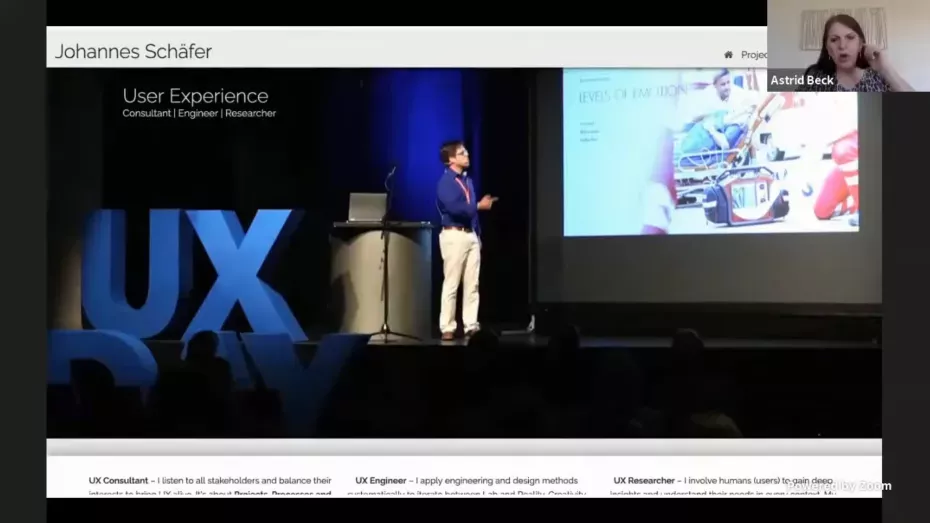Click the UX Engineer heading text

[x=381, y=481]
